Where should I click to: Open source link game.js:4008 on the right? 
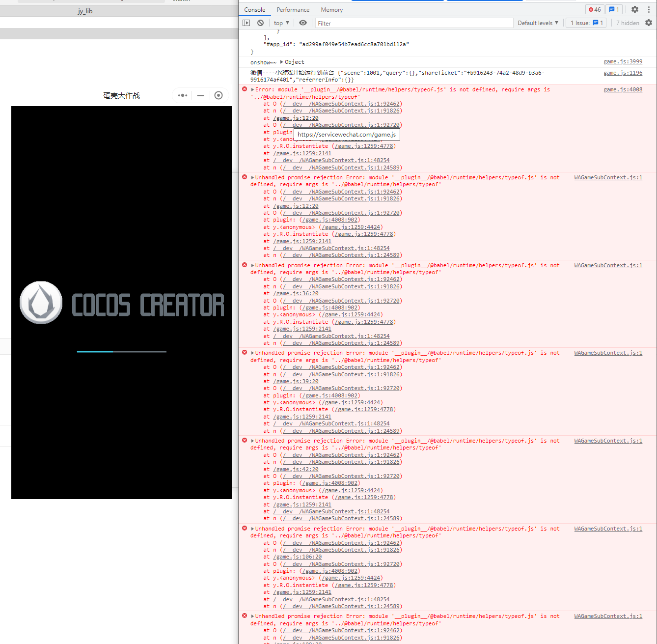point(623,90)
